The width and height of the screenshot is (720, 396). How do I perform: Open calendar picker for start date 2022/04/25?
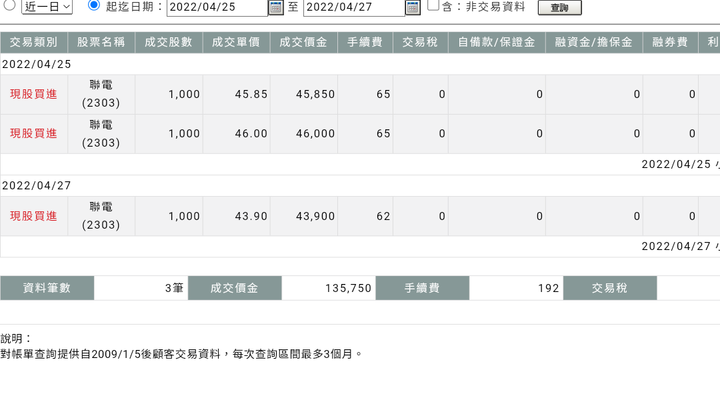(276, 7)
